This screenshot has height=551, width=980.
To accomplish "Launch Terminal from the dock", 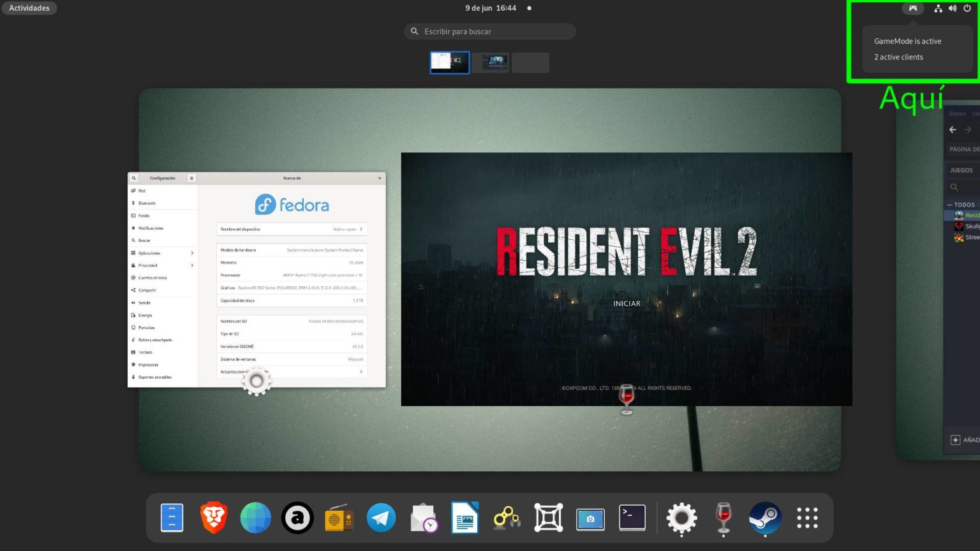I will click(632, 518).
